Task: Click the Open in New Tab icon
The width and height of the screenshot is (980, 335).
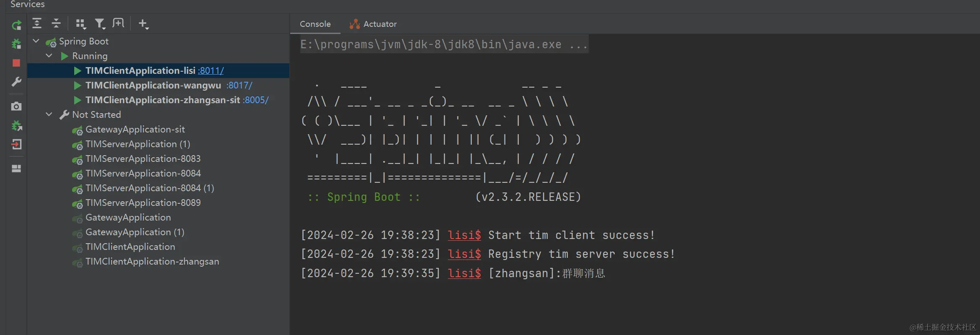Action: click(119, 23)
